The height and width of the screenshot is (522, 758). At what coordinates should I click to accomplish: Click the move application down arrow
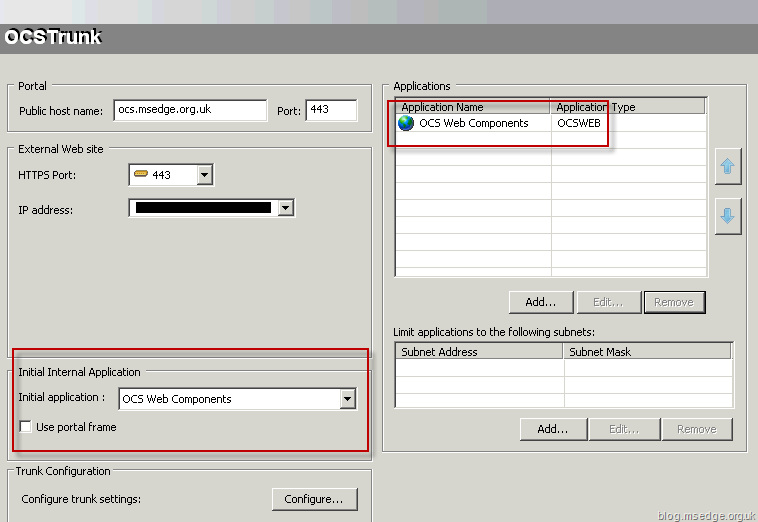[728, 216]
